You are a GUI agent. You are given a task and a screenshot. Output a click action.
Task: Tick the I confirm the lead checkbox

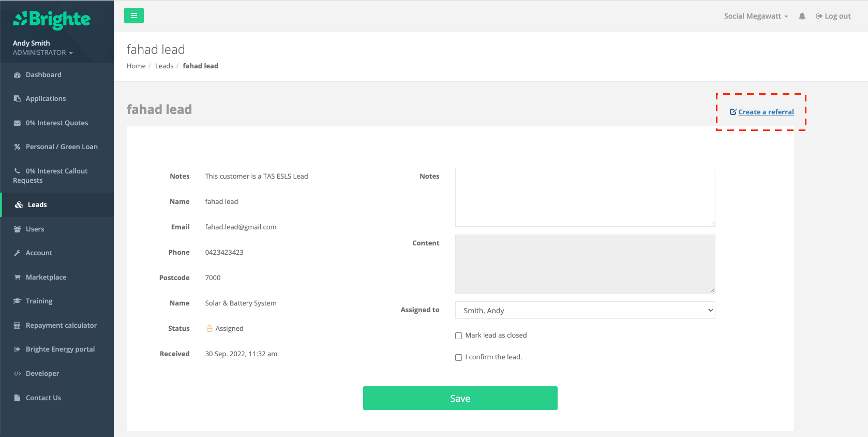click(458, 357)
